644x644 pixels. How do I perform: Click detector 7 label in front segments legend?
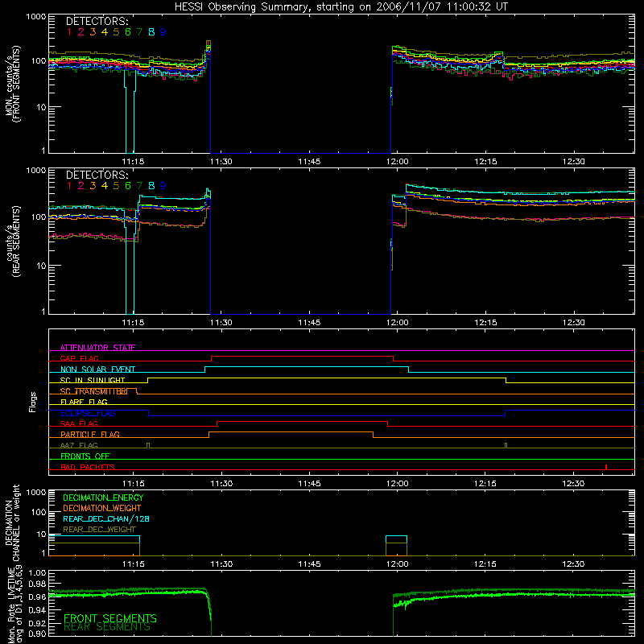pos(139,32)
